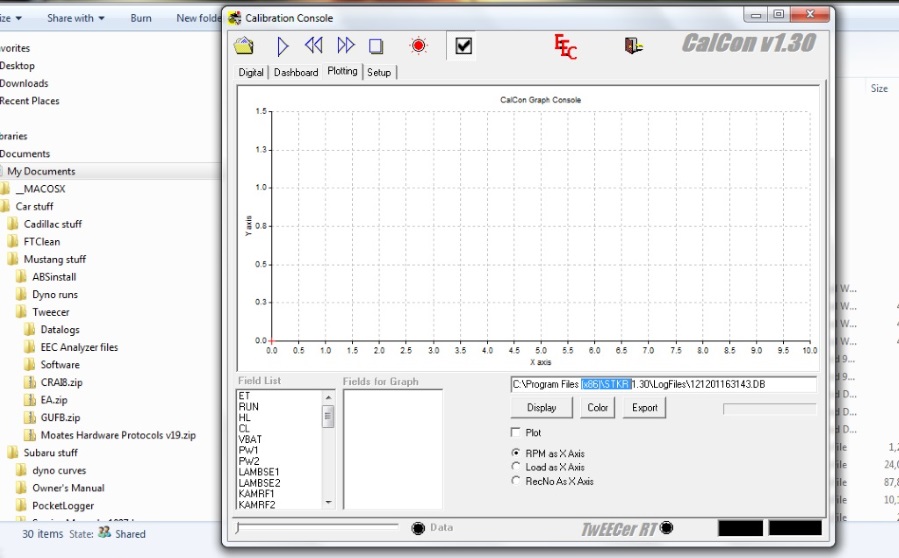This screenshot has width=899, height=558.
Task: Stop playback with the square icon
Action: (376, 46)
